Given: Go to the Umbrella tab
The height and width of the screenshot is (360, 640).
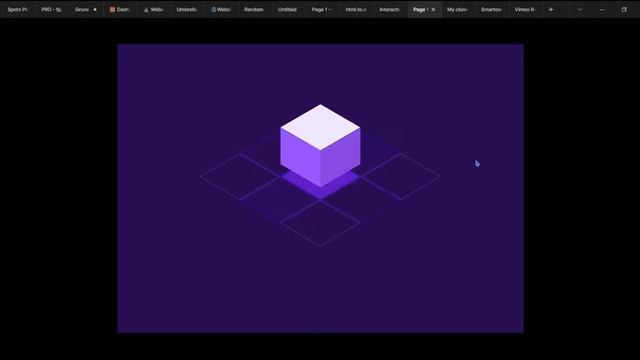Looking at the screenshot, I should pyautogui.click(x=186, y=9).
